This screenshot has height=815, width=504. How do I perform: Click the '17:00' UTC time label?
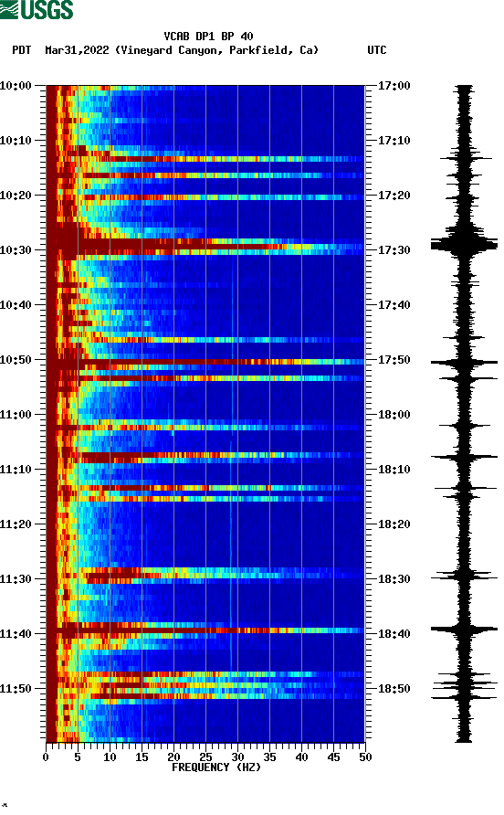tap(394, 85)
